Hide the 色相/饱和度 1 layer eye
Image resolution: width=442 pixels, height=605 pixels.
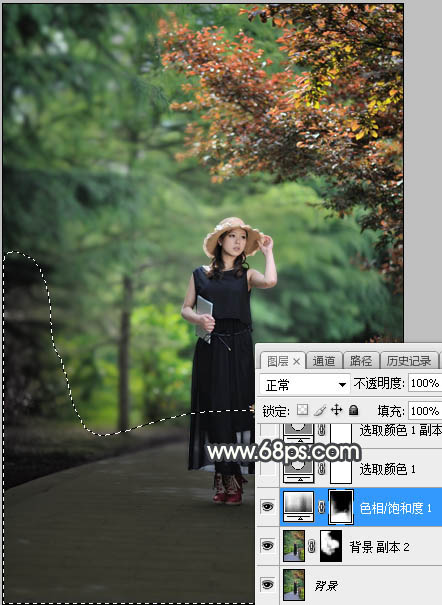pyautogui.click(x=268, y=506)
